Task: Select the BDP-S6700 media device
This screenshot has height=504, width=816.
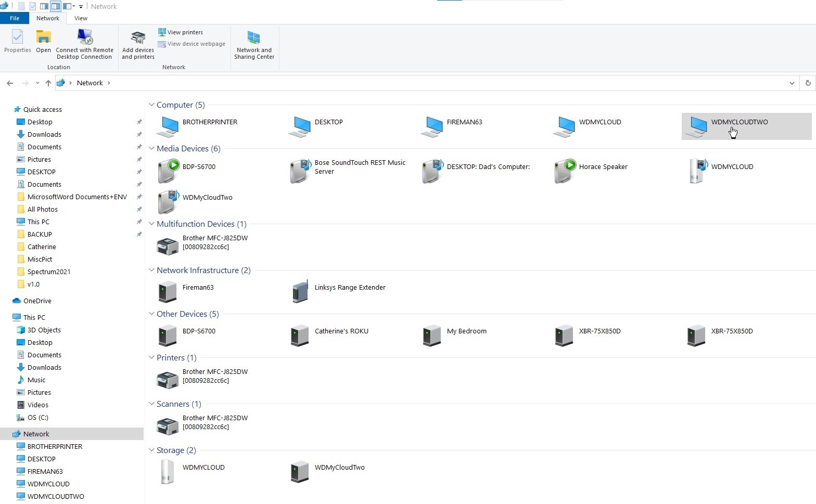Action: [x=186, y=171]
